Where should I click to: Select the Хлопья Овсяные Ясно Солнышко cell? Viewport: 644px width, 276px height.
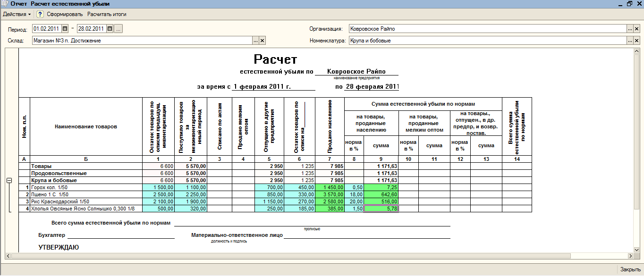(x=86, y=209)
